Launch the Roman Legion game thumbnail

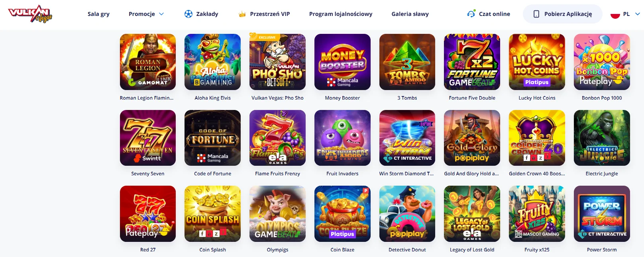coord(148,62)
